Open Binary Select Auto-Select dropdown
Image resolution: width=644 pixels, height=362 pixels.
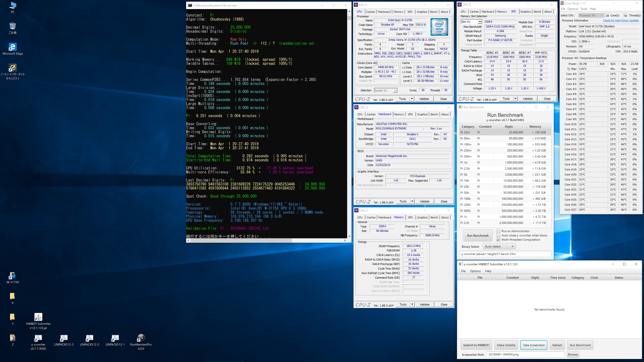point(499,246)
